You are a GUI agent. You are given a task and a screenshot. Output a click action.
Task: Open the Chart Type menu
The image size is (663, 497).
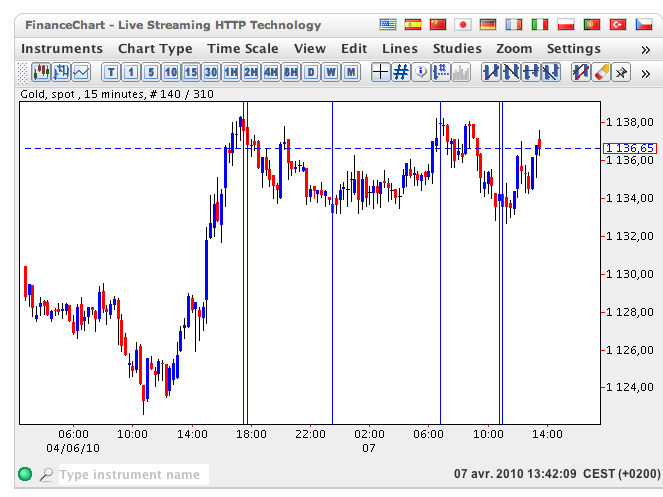tap(155, 48)
